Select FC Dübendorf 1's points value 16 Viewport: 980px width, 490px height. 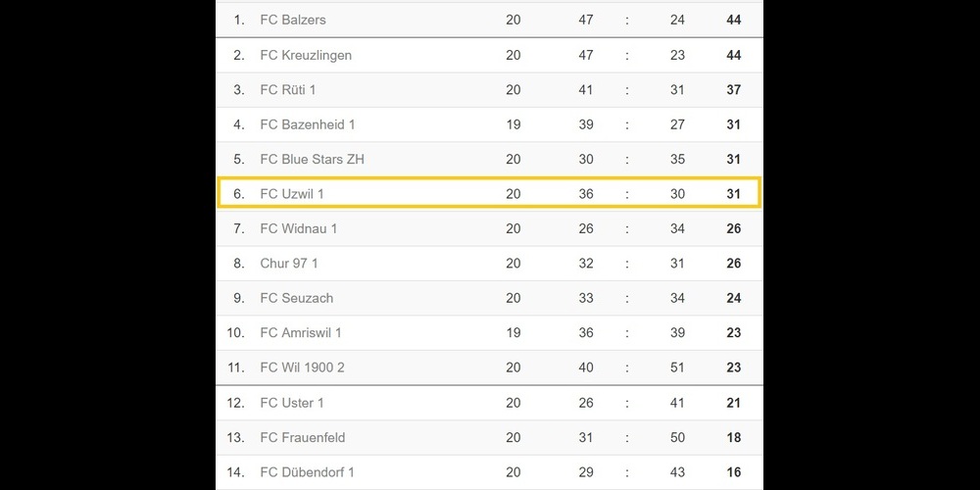pos(734,472)
